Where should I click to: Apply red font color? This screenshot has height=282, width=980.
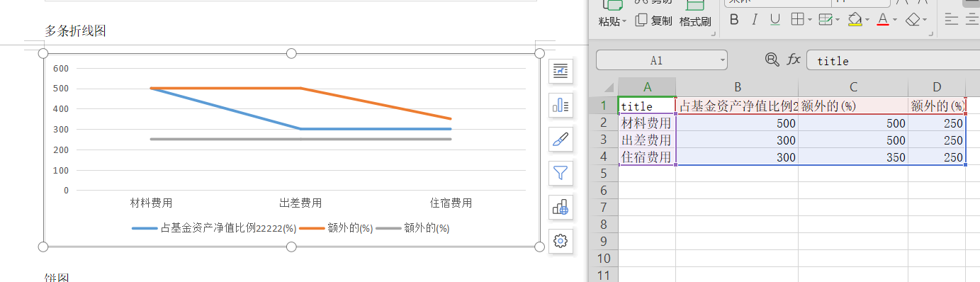pos(883,20)
